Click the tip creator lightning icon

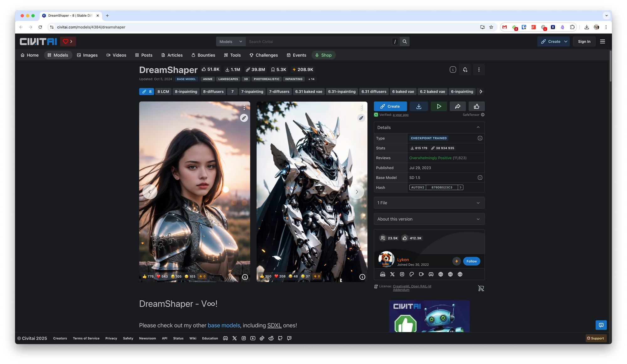[456, 261]
